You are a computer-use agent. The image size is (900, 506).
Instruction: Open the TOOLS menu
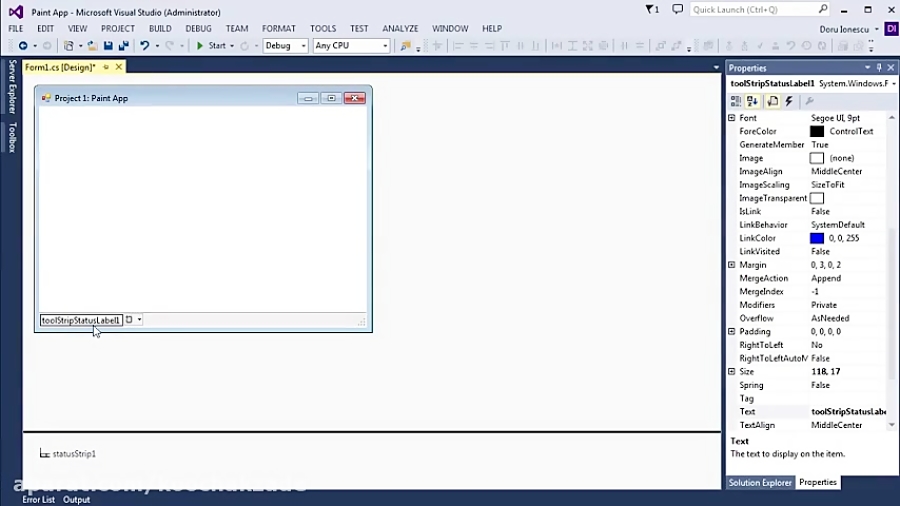pyautogui.click(x=323, y=29)
